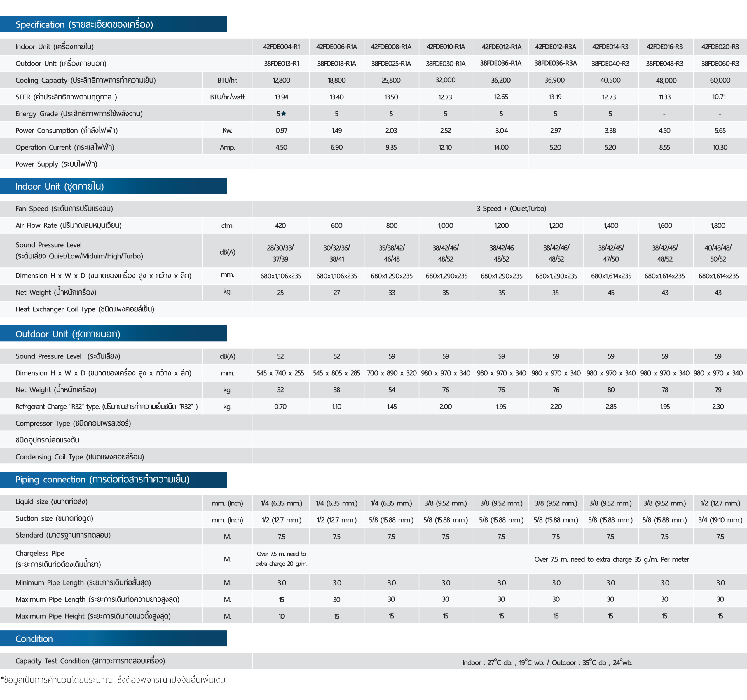Click the outdoor dimension 545 x 740 x 255

280,373
